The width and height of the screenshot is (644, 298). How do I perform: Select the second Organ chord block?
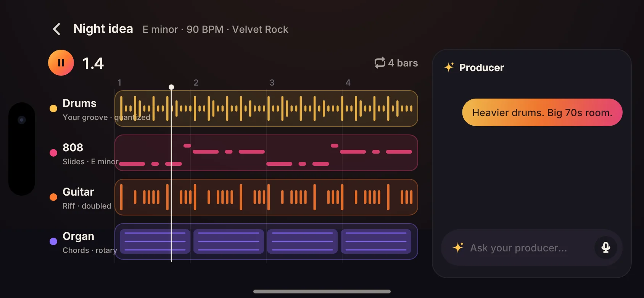(x=229, y=241)
